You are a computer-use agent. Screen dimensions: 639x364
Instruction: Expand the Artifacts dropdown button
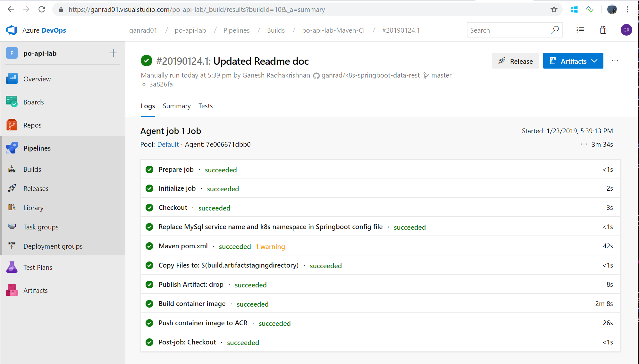point(573,61)
